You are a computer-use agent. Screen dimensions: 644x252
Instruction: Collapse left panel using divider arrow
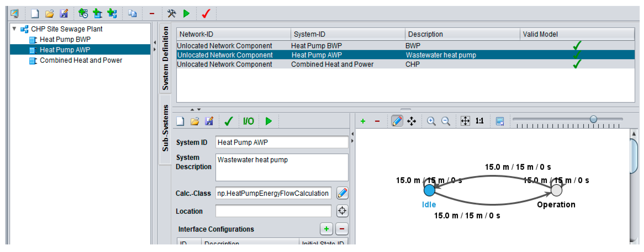click(155, 42)
